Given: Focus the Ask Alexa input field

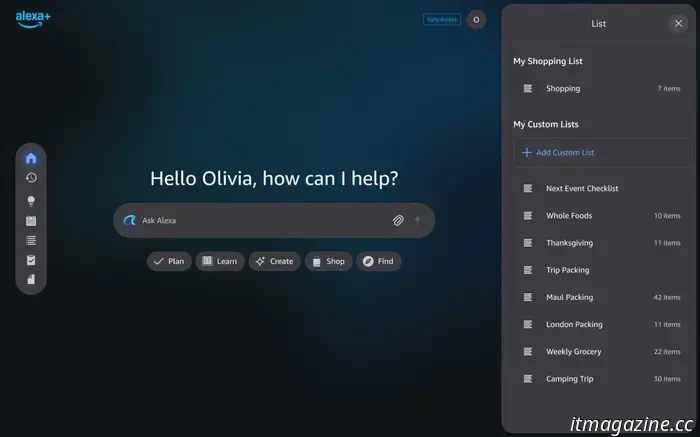Looking at the screenshot, I should (274, 221).
